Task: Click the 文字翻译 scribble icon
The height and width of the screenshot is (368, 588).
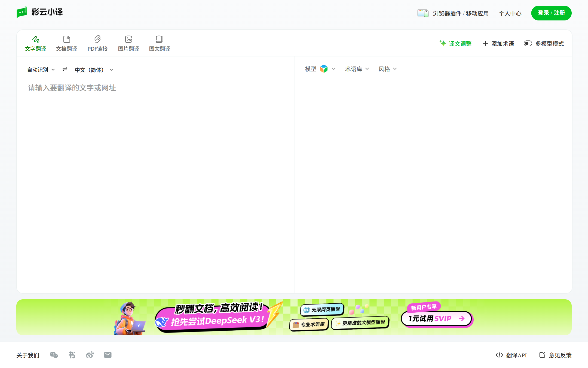Action: point(35,39)
